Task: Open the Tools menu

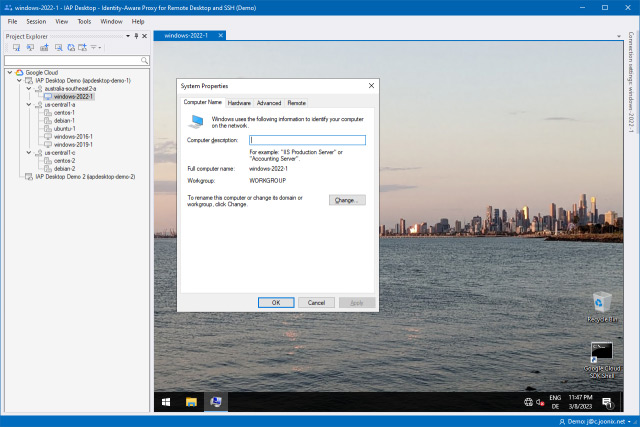Action: [x=84, y=21]
